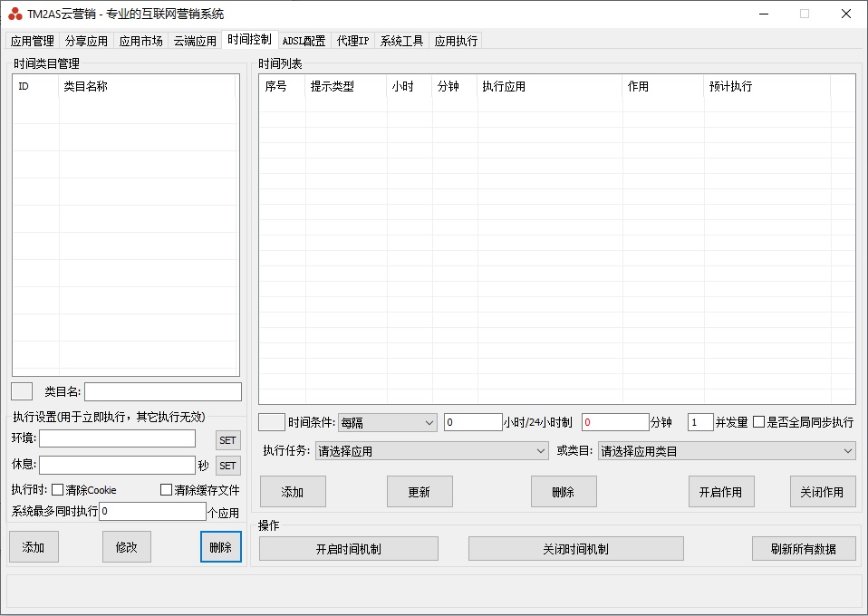The image size is (868, 616).
Task: Click SET button next to 休息 field
Action: [x=227, y=466]
